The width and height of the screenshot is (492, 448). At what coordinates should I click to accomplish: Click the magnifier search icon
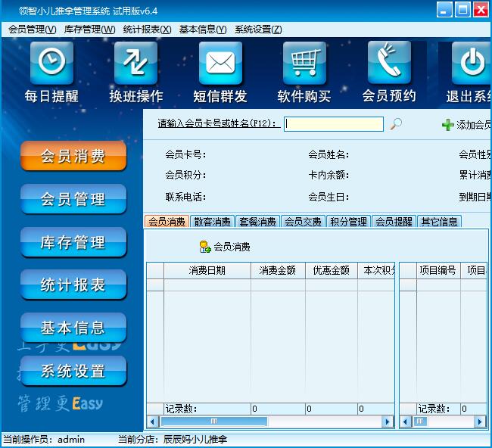(396, 123)
